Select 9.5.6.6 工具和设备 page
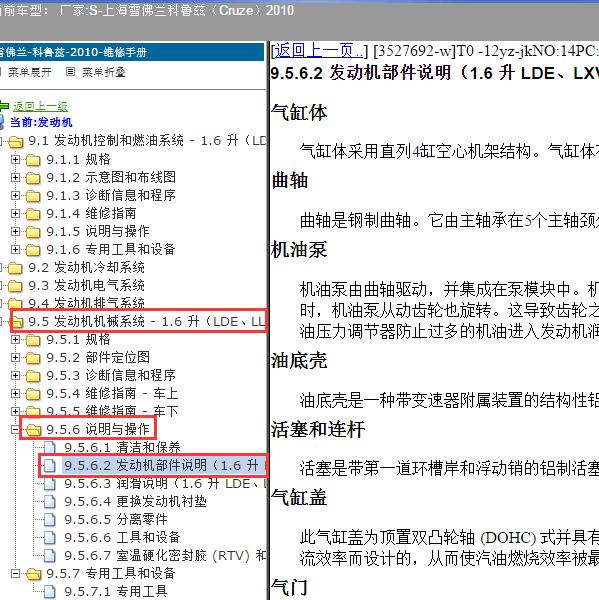Viewport: 599px width, 600px height. click(x=122, y=537)
